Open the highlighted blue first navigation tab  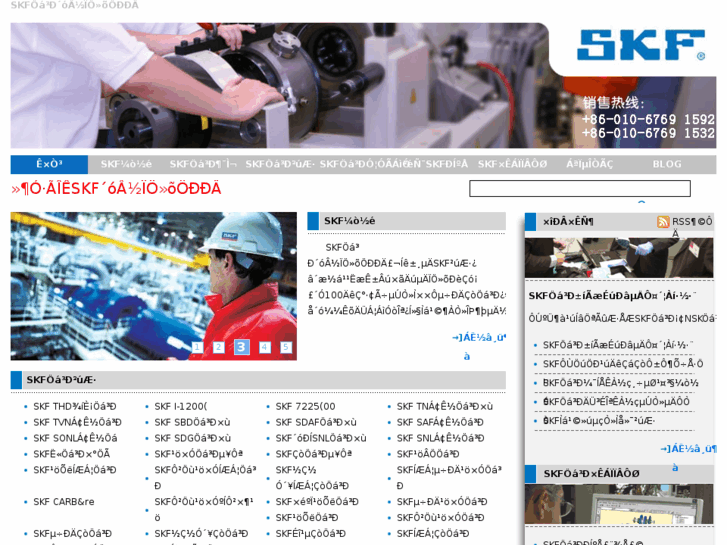pyautogui.click(x=49, y=164)
